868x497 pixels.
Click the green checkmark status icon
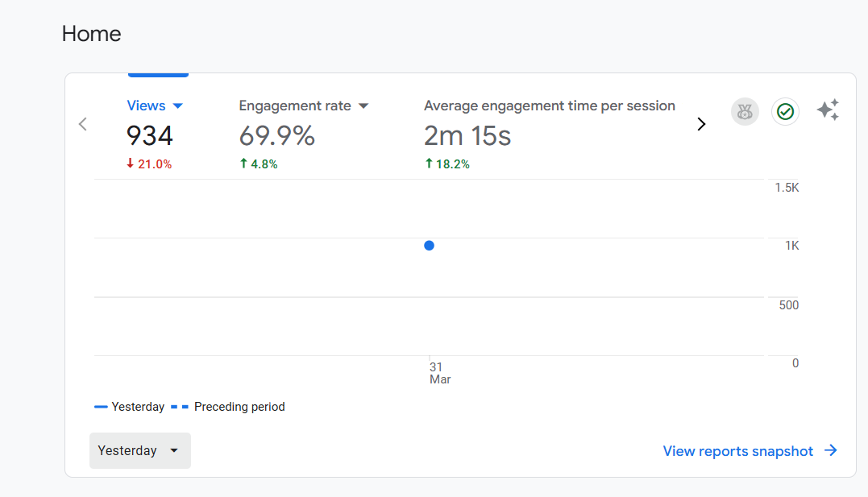[x=785, y=112]
